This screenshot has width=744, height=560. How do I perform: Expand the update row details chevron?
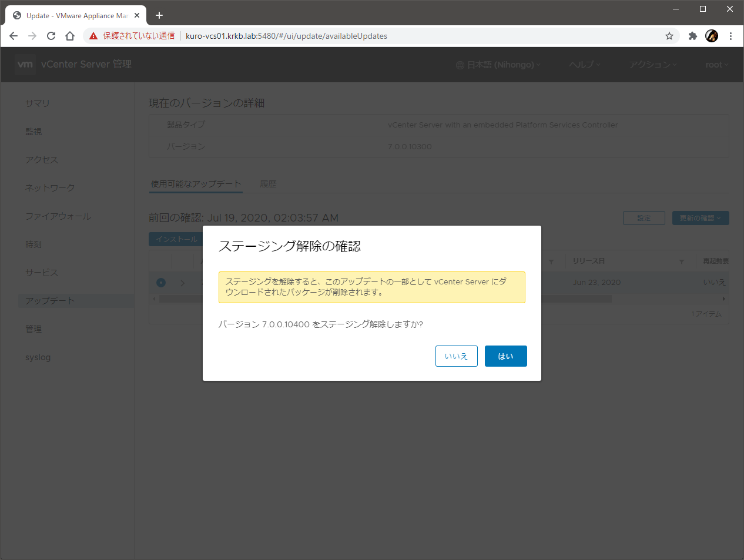pyautogui.click(x=182, y=283)
